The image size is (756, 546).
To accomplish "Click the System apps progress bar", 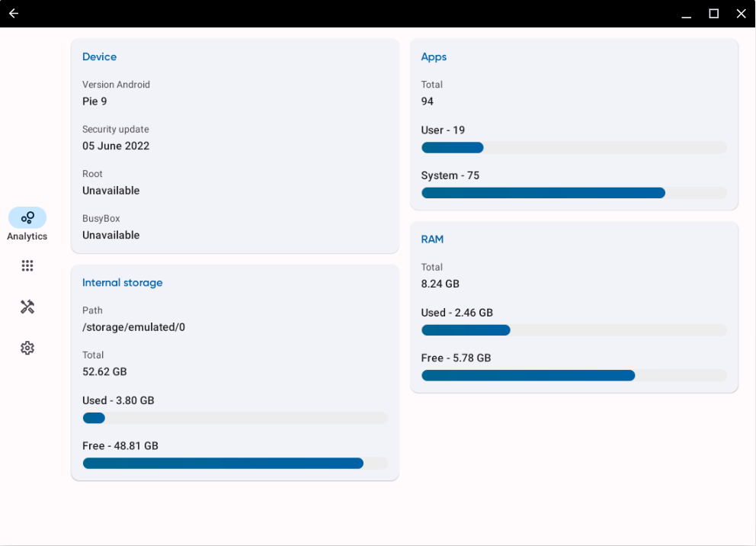I will pos(573,193).
